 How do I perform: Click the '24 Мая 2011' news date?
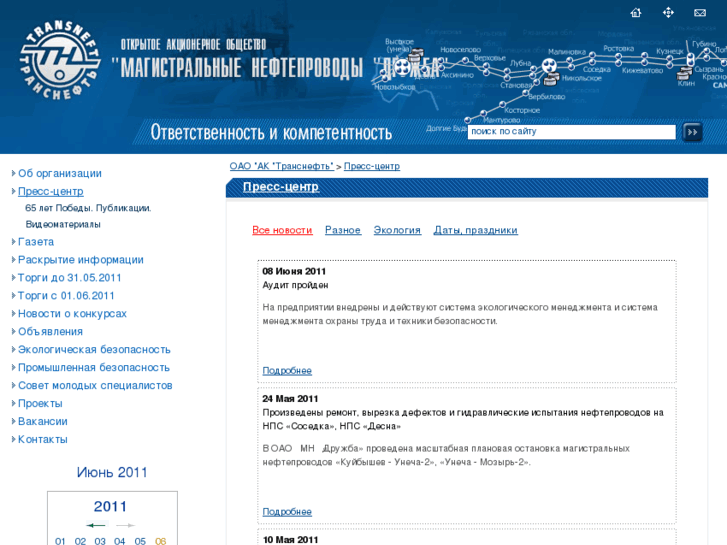pyautogui.click(x=290, y=399)
